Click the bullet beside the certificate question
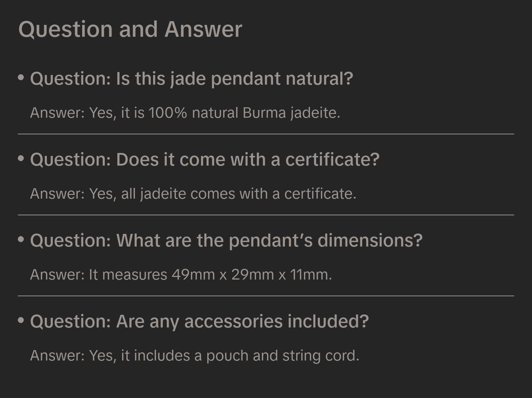The height and width of the screenshot is (398, 532). point(21,158)
